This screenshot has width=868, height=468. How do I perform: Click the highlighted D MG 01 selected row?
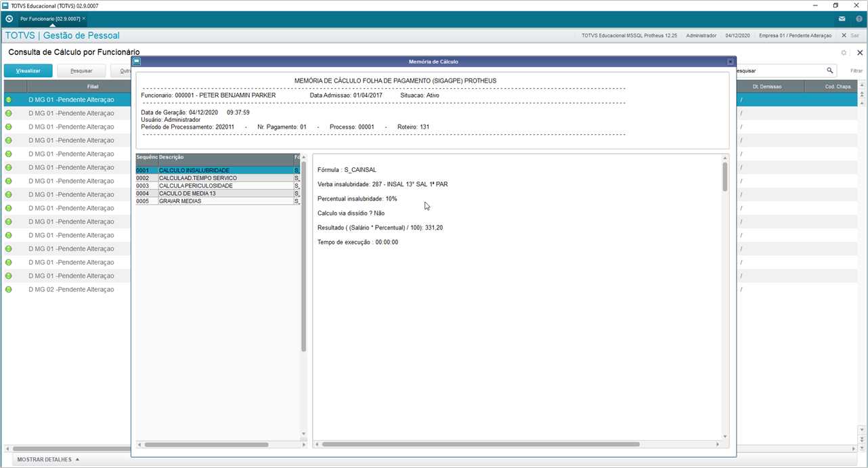tap(68, 100)
